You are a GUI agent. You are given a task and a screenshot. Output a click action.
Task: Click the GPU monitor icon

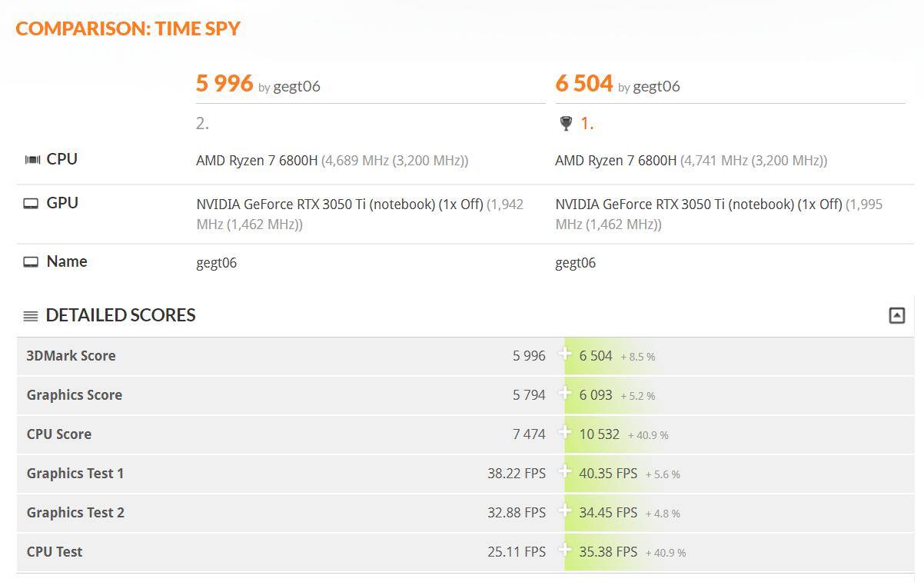[31, 204]
